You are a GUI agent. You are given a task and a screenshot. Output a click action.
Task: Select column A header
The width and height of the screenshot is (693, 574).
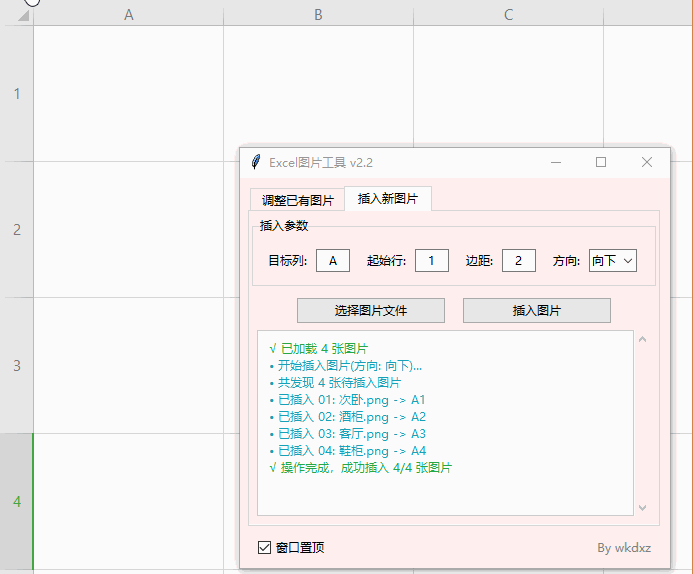(x=128, y=15)
